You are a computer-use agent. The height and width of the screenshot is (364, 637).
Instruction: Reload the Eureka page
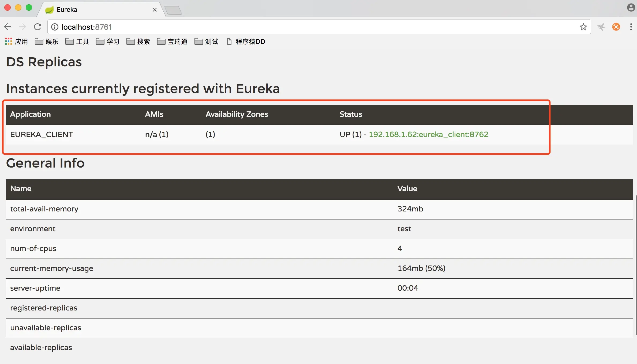point(38,27)
